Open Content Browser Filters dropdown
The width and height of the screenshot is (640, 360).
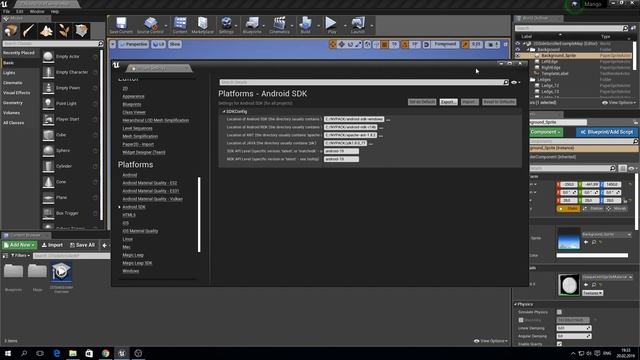(20, 256)
